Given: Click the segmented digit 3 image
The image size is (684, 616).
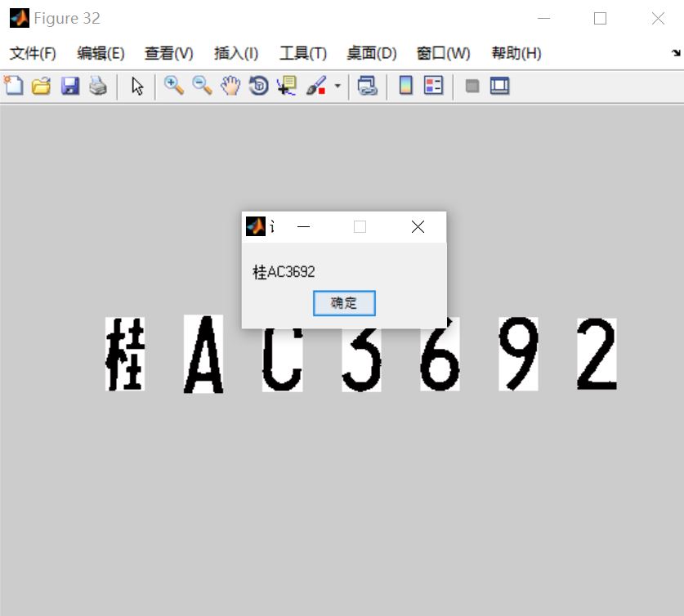Looking at the screenshot, I should (362, 360).
